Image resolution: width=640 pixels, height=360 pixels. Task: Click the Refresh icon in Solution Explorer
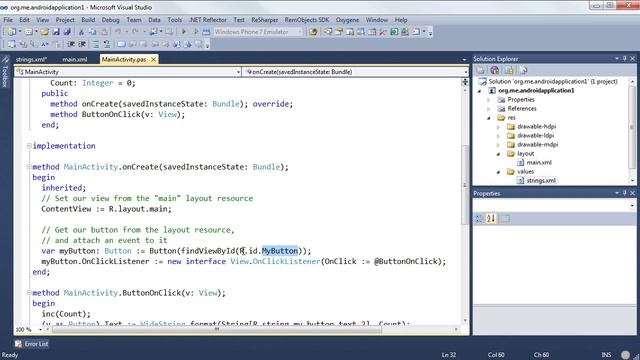509,70
